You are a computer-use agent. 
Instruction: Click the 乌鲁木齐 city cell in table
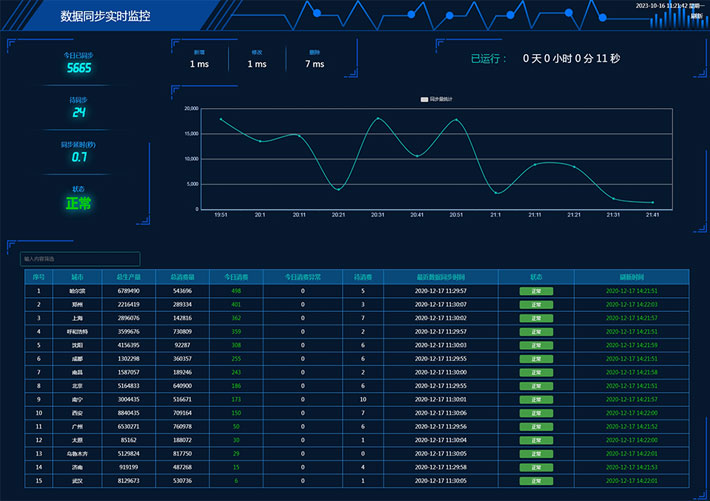tap(77, 452)
